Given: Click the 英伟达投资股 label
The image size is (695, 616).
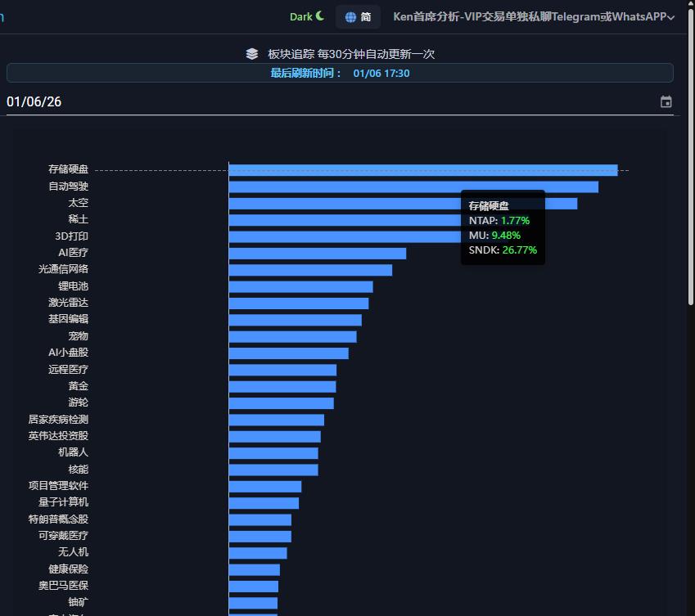Looking at the screenshot, I should (58, 436).
